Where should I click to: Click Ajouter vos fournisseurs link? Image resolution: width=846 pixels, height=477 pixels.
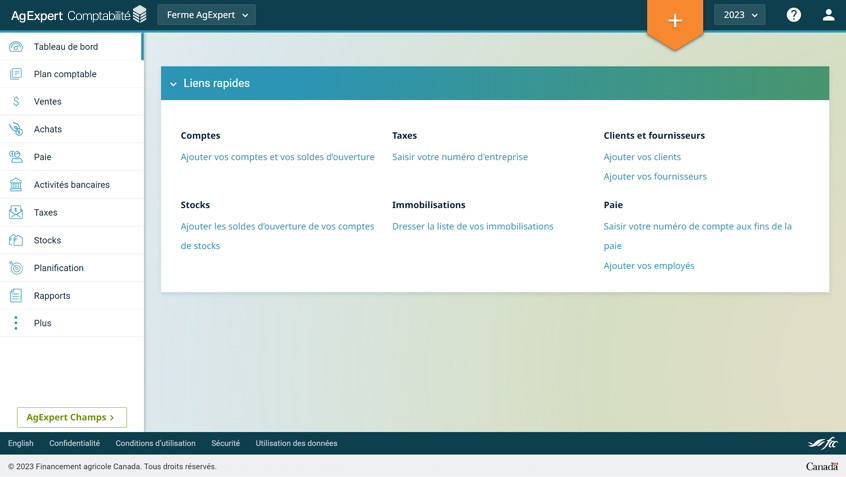pyautogui.click(x=655, y=176)
